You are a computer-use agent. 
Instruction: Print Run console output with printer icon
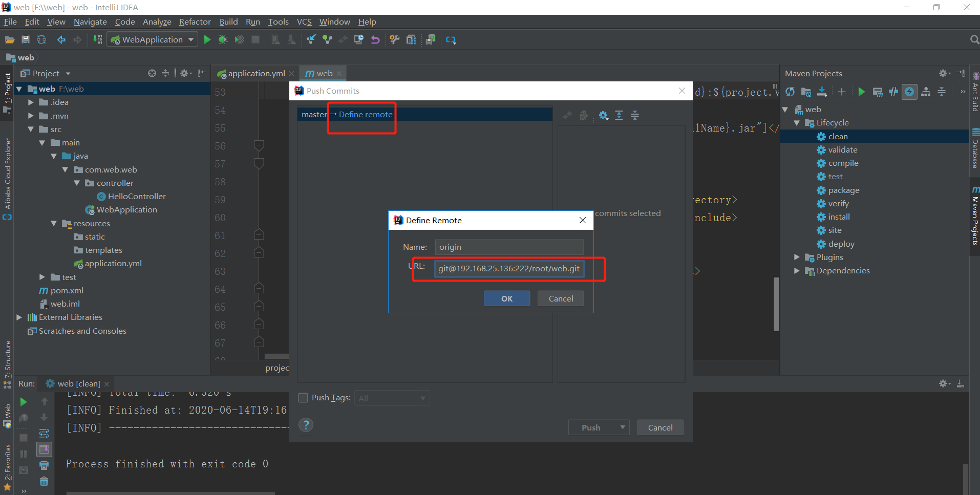pyautogui.click(x=44, y=465)
